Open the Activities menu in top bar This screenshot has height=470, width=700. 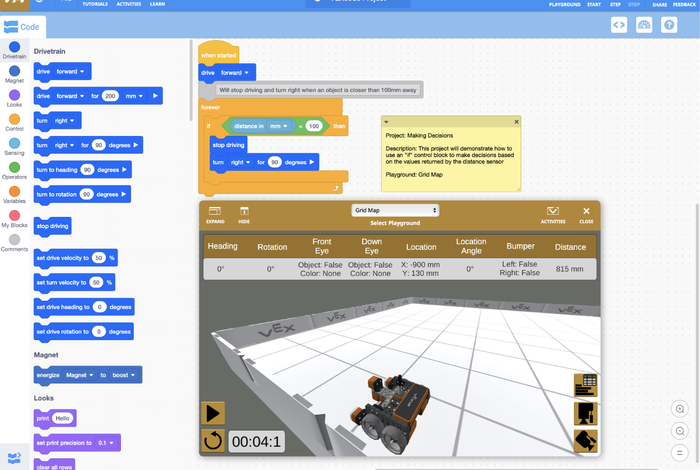(x=129, y=4)
